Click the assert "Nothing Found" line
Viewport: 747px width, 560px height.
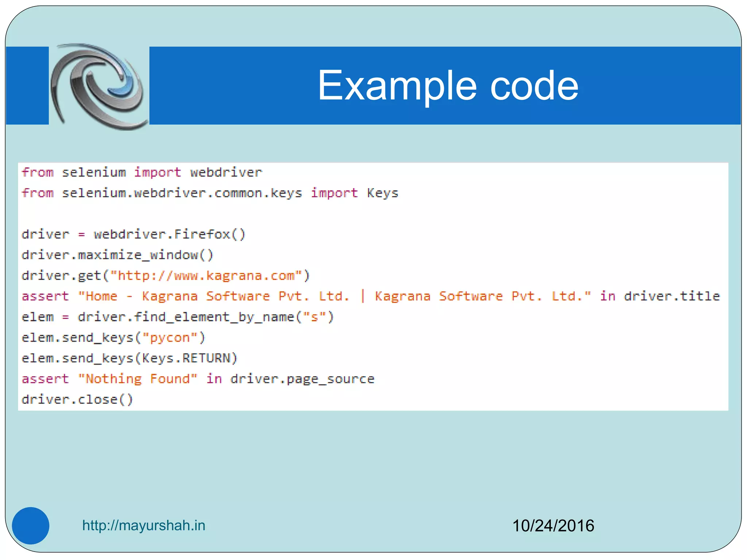tap(198, 379)
